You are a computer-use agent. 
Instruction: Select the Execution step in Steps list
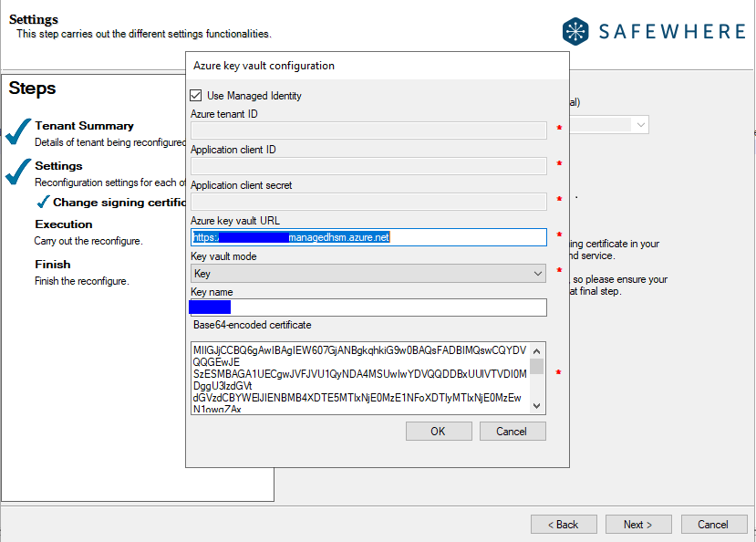click(x=64, y=224)
